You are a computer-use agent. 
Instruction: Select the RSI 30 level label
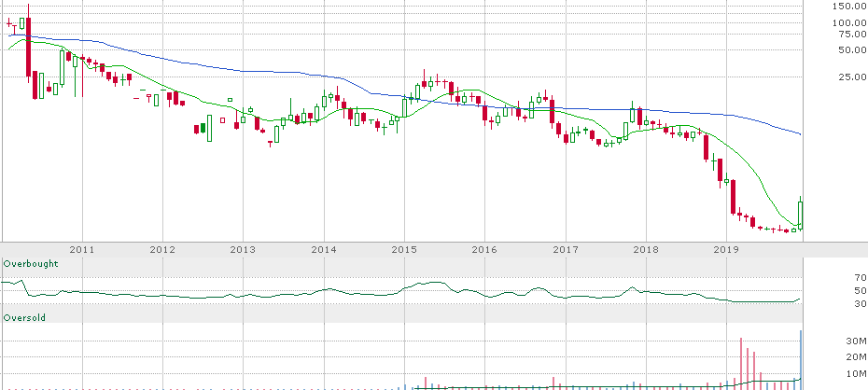coord(860,304)
